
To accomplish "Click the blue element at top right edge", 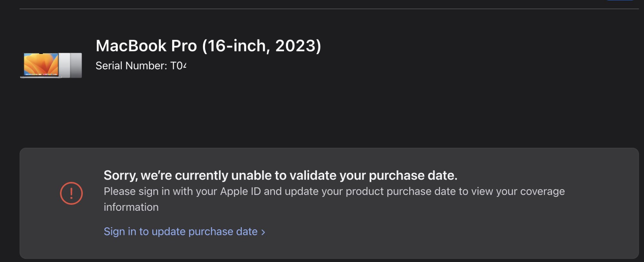I will click(x=620, y=1).
